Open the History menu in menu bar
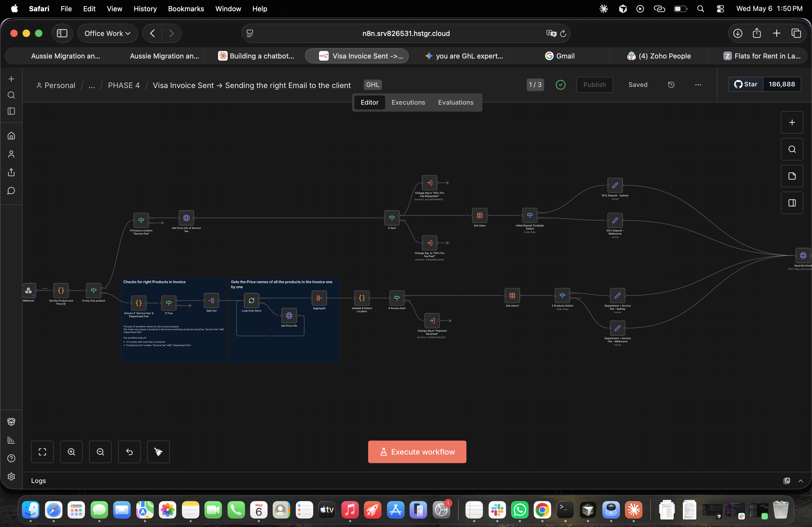 click(x=145, y=9)
